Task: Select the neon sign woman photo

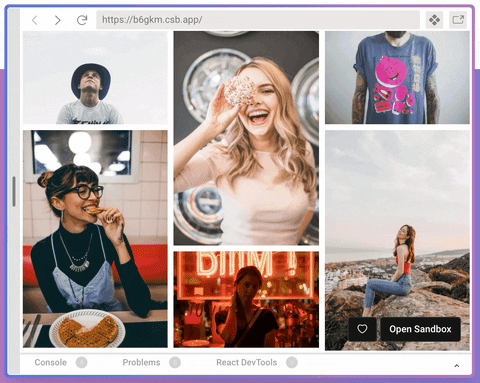Action: (246, 299)
